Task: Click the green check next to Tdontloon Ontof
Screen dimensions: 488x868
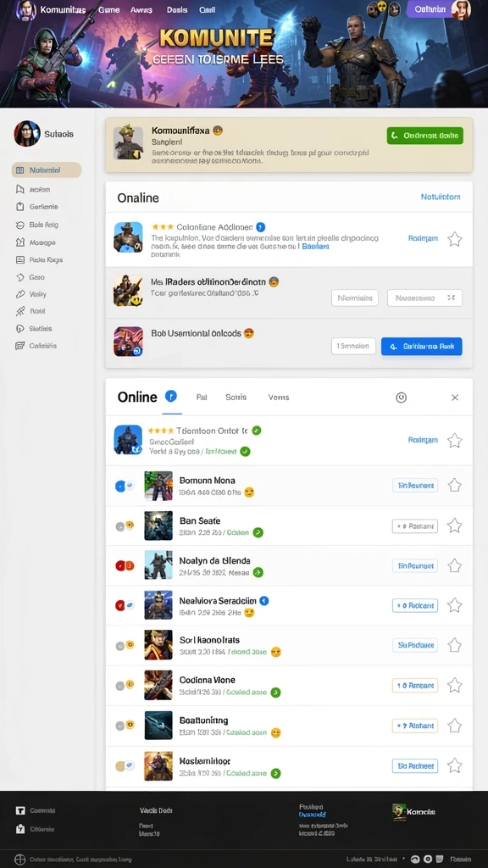Action: click(256, 430)
